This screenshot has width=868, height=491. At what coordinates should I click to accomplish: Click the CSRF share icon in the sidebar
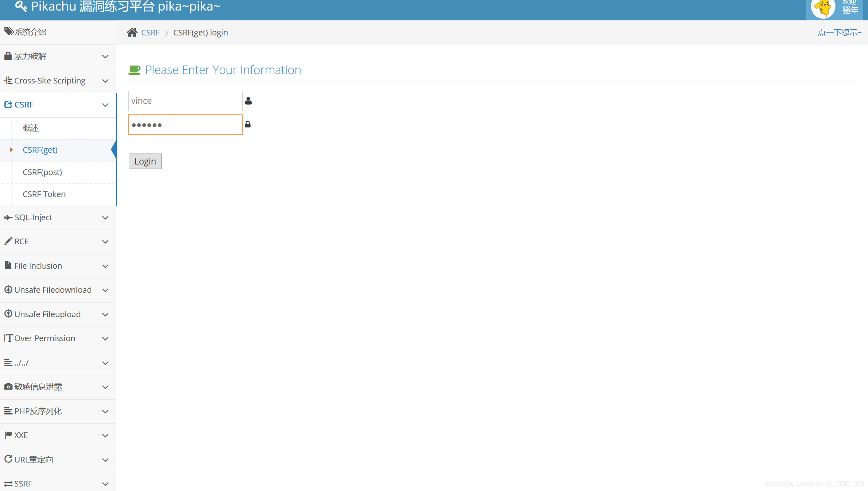point(8,105)
